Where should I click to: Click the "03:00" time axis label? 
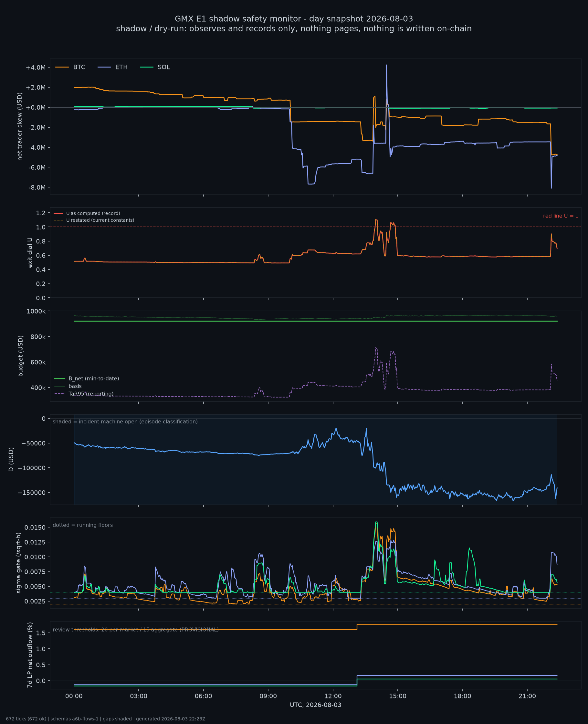tap(139, 696)
